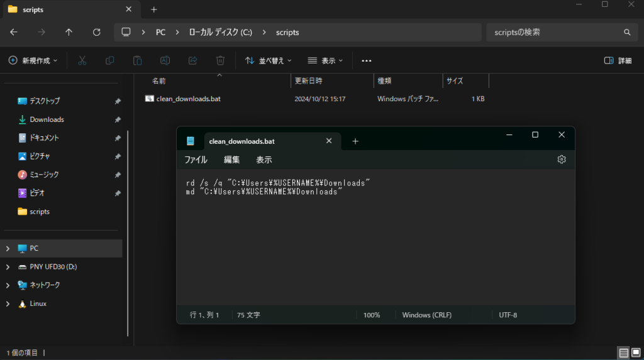Open the 編集 menu in Notepad
The width and height of the screenshot is (644, 360).
click(231, 160)
